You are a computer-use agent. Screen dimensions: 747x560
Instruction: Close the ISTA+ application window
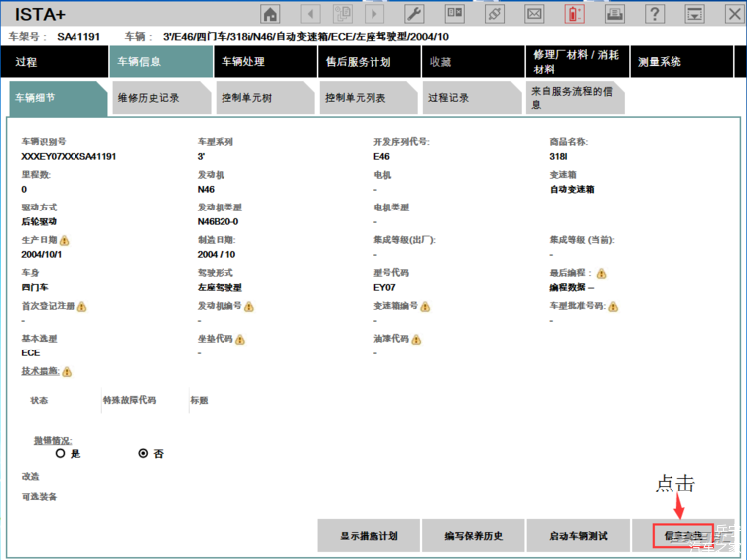coord(734,14)
